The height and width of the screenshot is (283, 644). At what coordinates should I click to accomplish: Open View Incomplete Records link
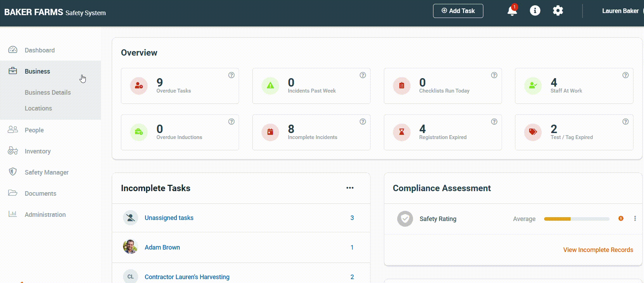(x=598, y=250)
